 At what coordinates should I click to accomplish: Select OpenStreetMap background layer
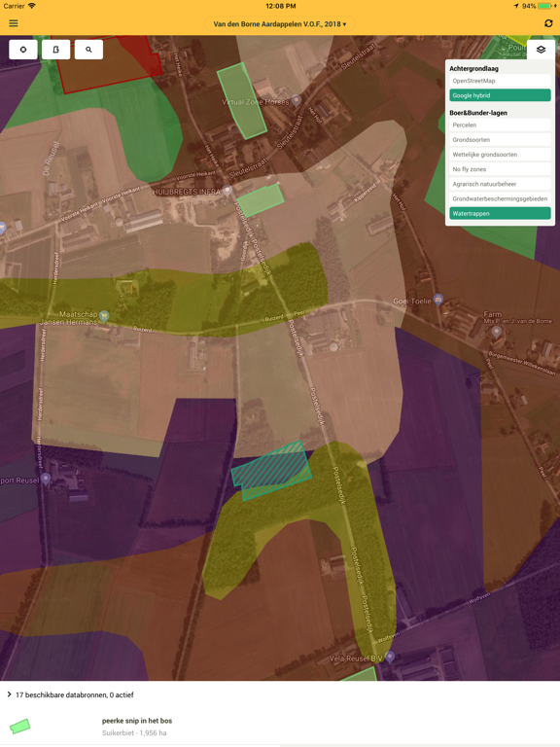500,81
